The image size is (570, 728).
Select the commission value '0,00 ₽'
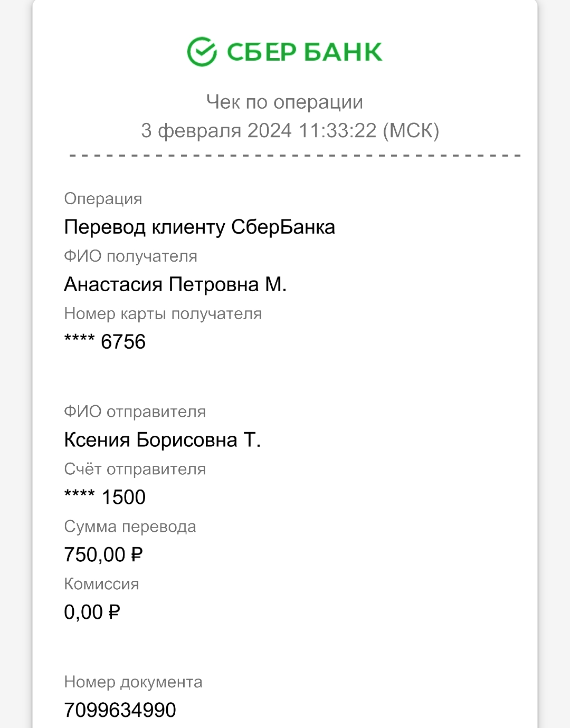[x=92, y=612]
